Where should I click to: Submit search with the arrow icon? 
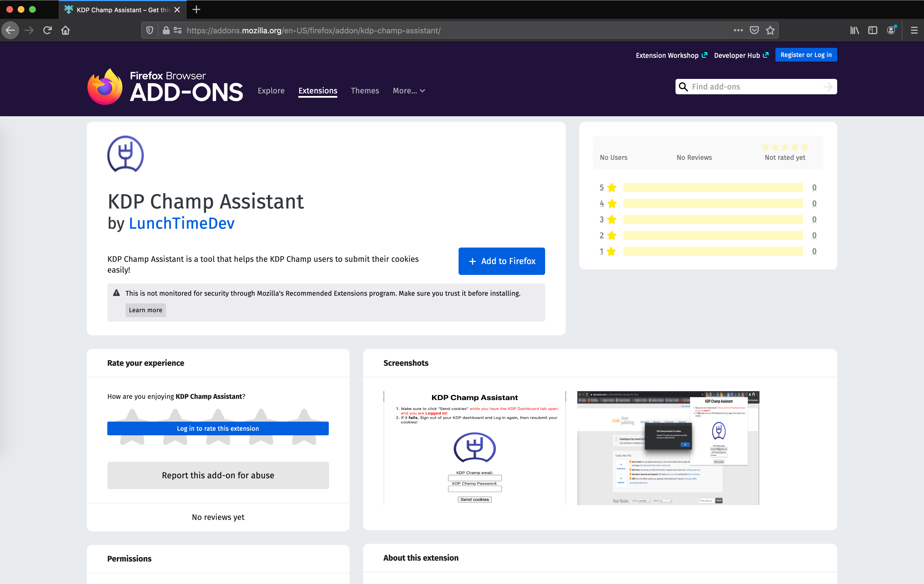pyautogui.click(x=828, y=87)
